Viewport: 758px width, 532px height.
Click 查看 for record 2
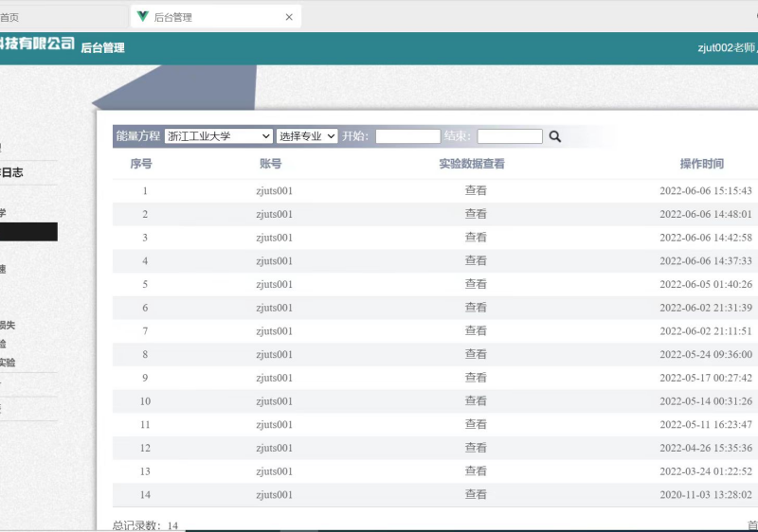[x=476, y=214]
